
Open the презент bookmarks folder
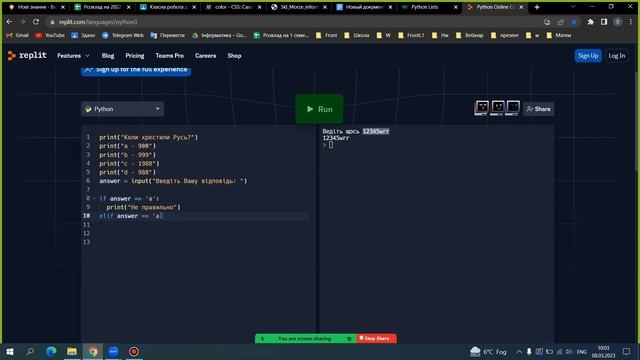(x=504, y=36)
